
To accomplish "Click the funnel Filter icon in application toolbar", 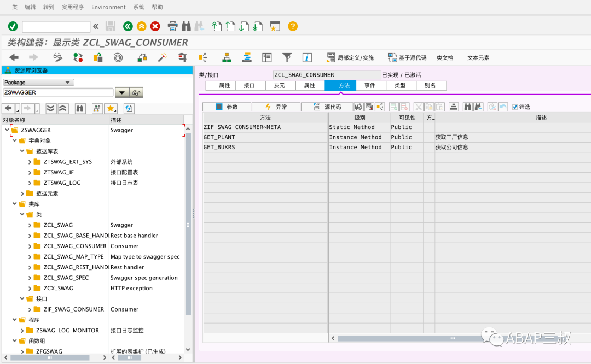I will (287, 57).
